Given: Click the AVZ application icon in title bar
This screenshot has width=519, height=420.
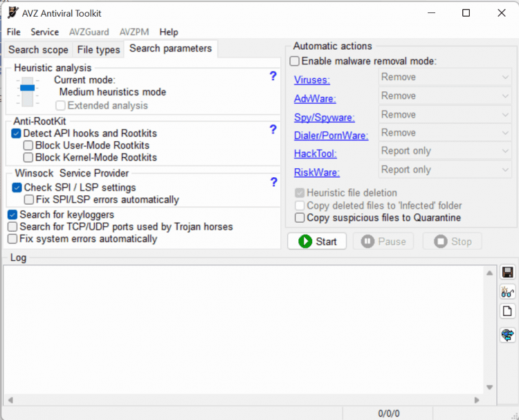Looking at the screenshot, I should [13, 13].
